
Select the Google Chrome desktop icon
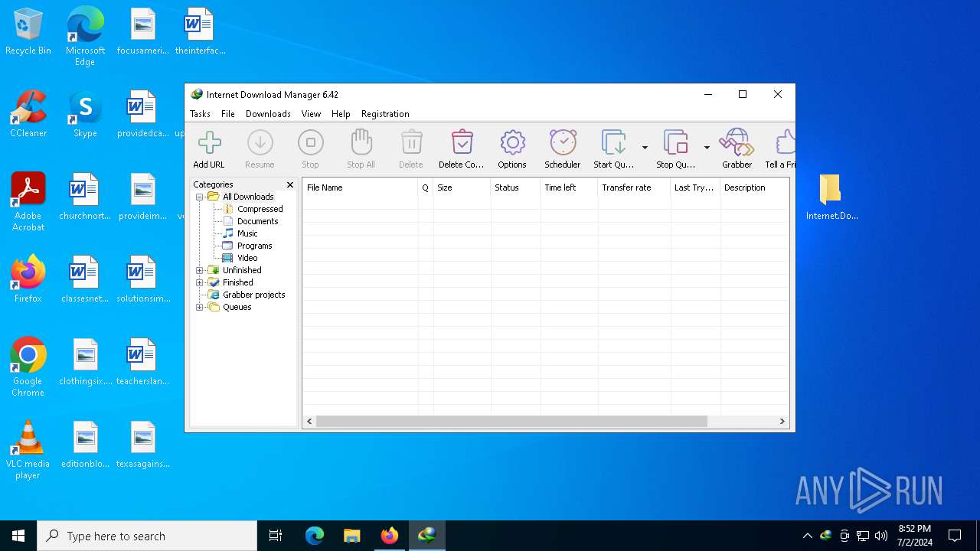[28, 367]
